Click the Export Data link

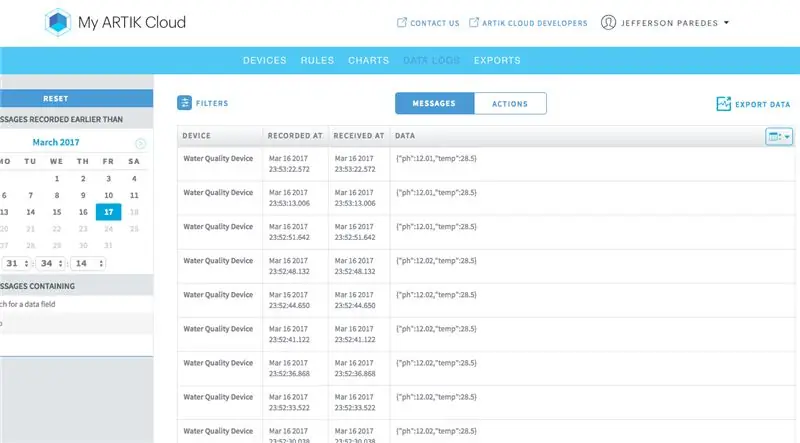(762, 104)
